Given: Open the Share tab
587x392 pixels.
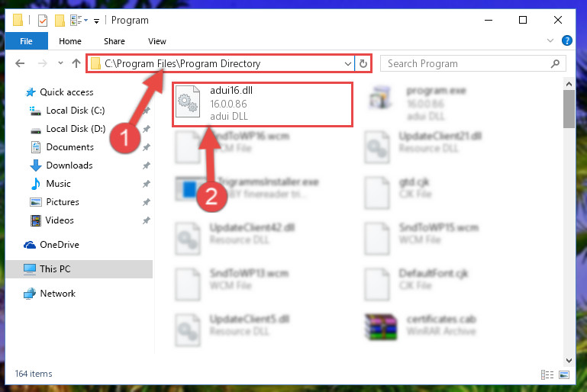Looking at the screenshot, I should click(x=114, y=41).
